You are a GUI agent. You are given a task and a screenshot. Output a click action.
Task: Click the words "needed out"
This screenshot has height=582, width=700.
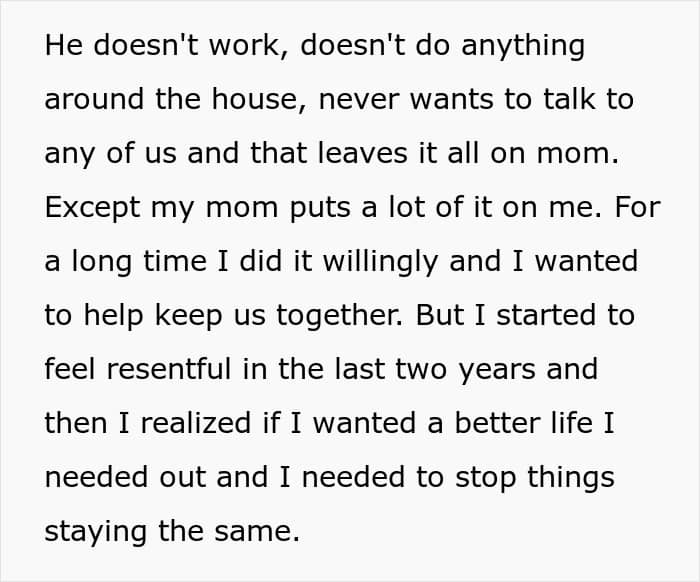[x=125, y=477]
